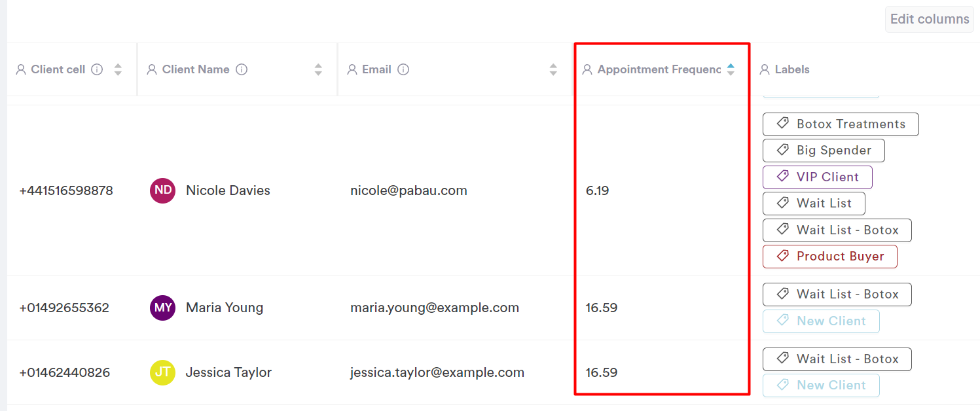Click the info icon beside Email header

[403, 69]
